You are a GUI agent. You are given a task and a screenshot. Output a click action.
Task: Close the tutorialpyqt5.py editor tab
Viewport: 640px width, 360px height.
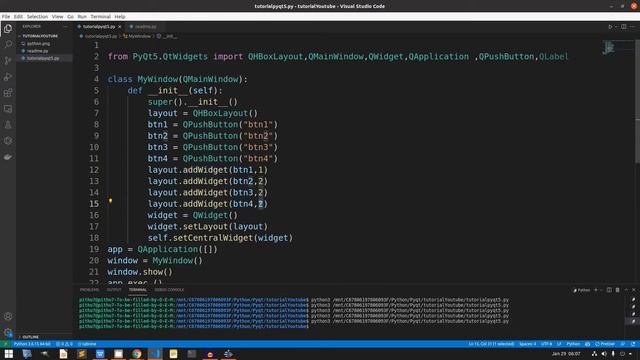pyautogui.click(x=120, y=27)
